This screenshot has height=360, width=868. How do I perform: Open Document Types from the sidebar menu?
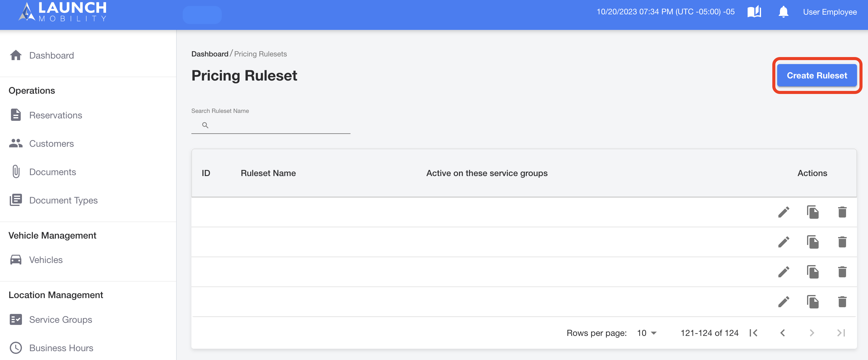click(x=63, y=200)
